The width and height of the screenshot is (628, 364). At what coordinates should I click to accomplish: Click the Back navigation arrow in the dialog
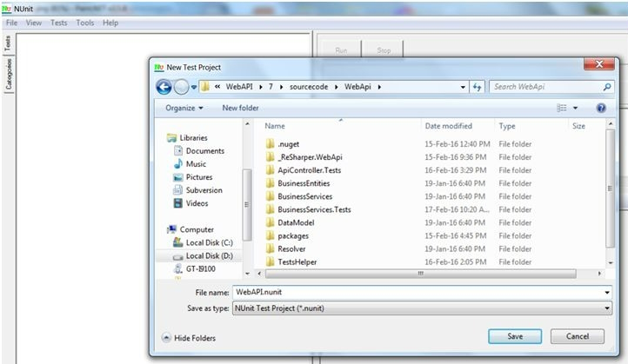point(164,87)
